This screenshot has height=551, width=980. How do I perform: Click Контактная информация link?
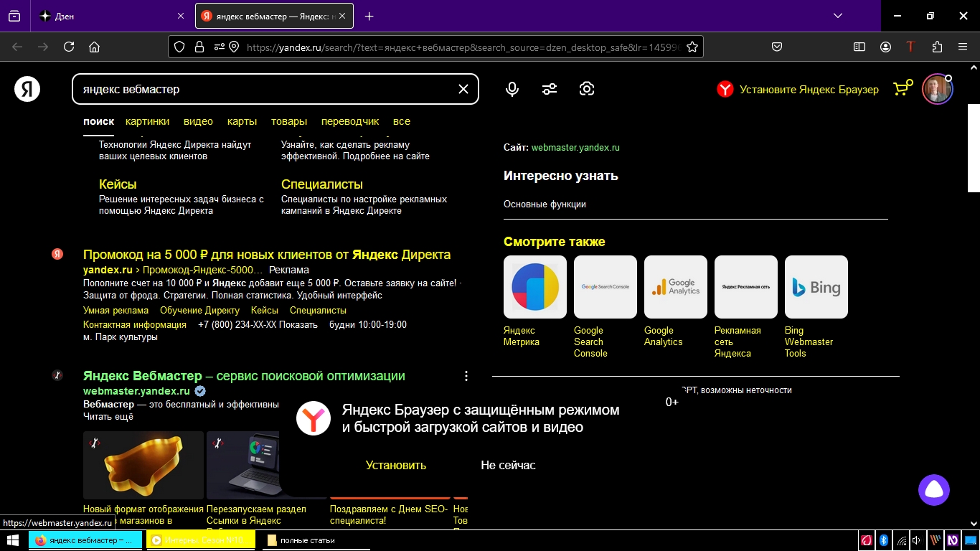(x=135, y=325)
